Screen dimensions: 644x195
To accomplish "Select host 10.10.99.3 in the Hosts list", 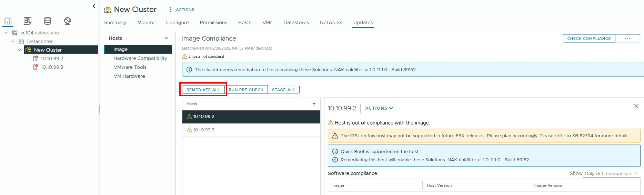I will [204, 130].
